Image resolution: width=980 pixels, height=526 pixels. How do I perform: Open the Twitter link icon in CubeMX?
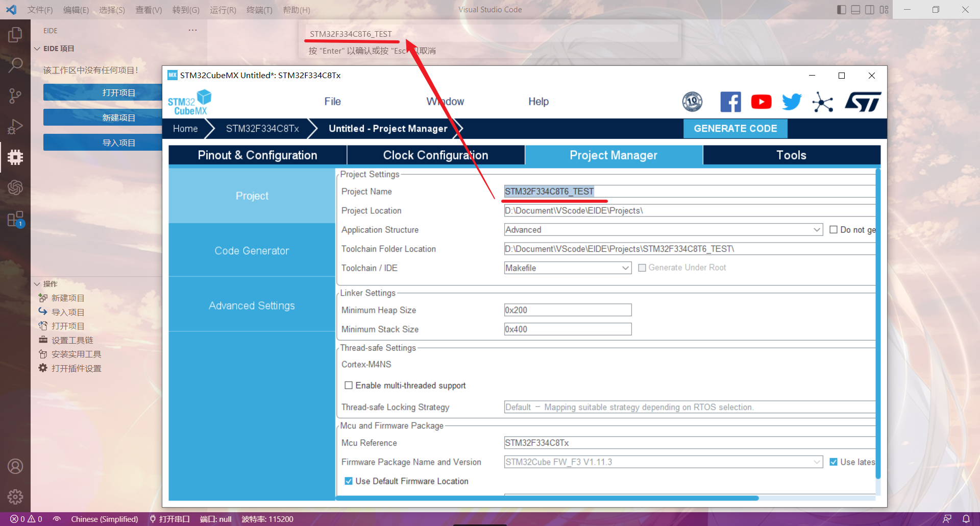(x=792, y=102)
